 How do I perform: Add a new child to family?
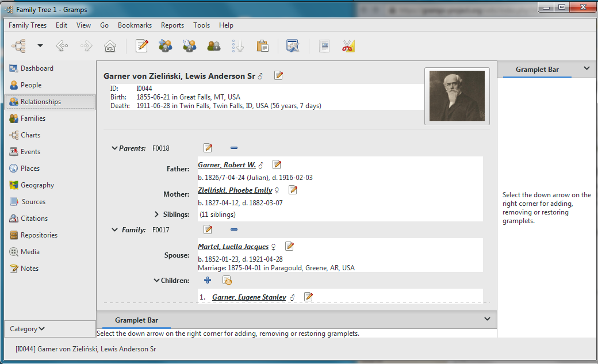point(208,281)
